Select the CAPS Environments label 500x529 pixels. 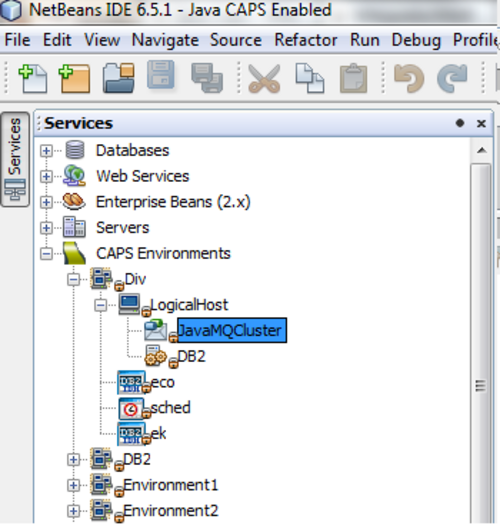point(163,253)
